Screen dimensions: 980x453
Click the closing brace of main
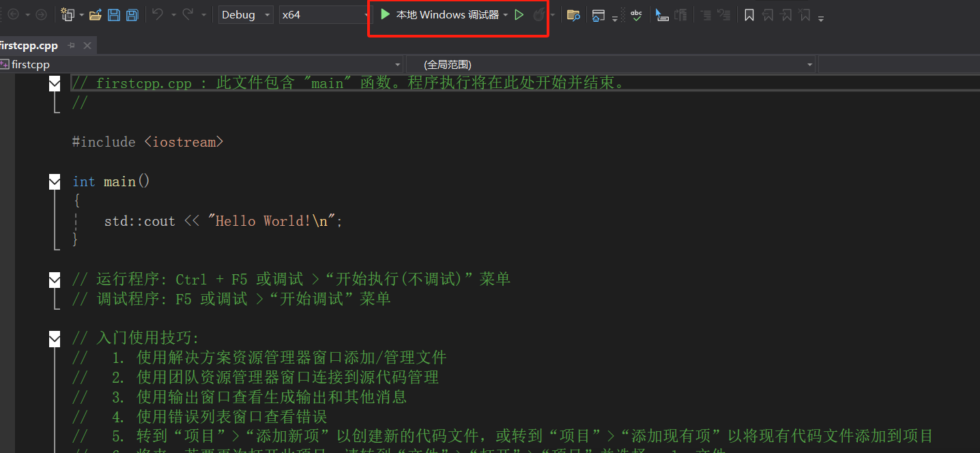[76, 240]
